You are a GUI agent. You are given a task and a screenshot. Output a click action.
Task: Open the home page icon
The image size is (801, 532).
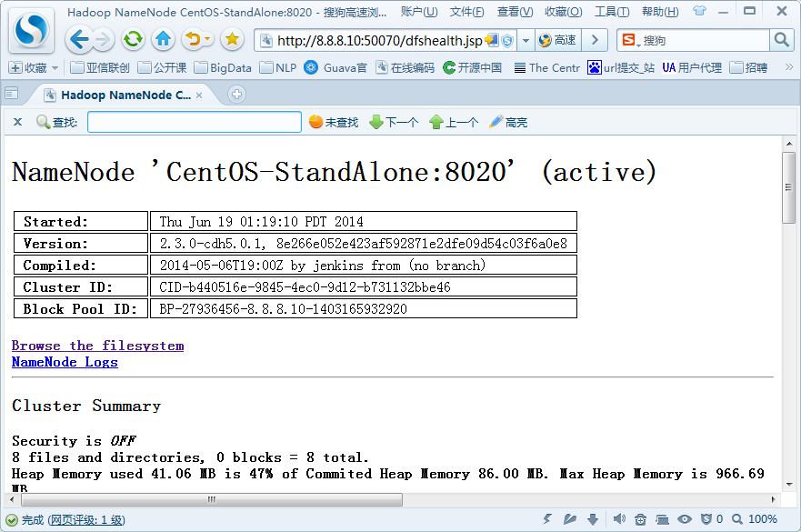coord(163,39)
